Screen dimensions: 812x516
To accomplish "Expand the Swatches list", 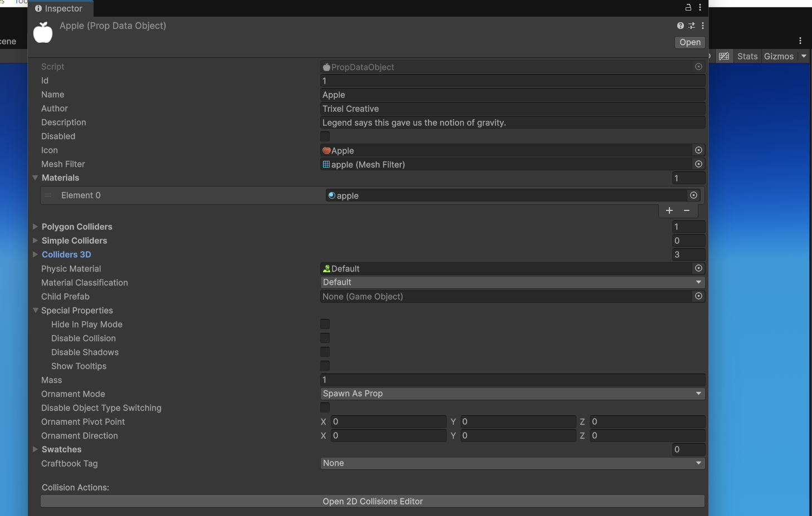I will 35,449.
